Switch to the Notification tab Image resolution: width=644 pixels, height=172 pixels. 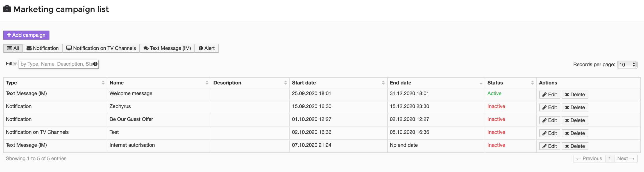point(43,48)
